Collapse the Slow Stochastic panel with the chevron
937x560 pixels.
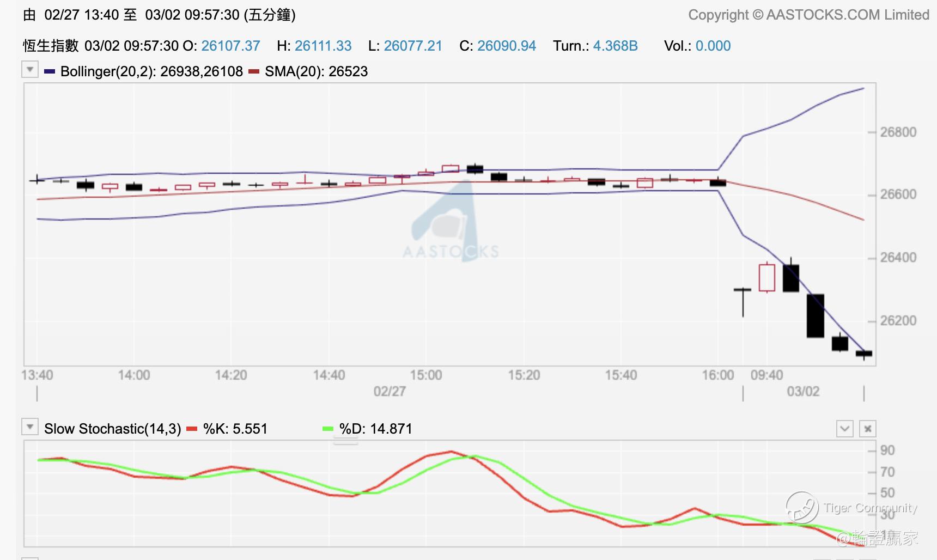pos(845,429)
